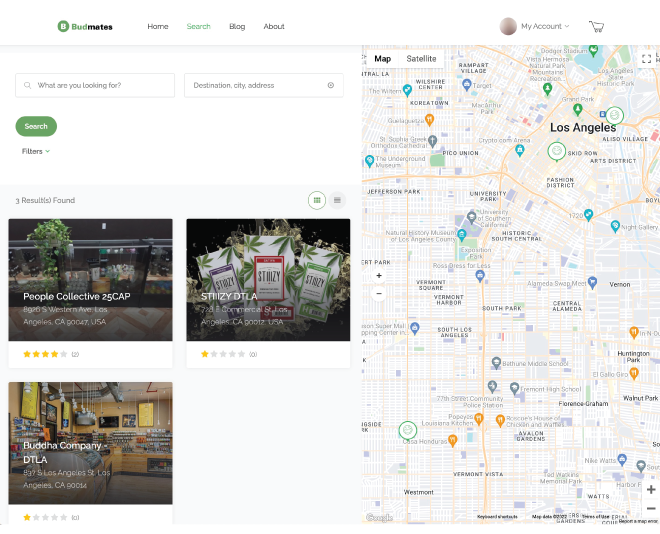
Task: Switch results to list view
Action: (x=337, y=200)
